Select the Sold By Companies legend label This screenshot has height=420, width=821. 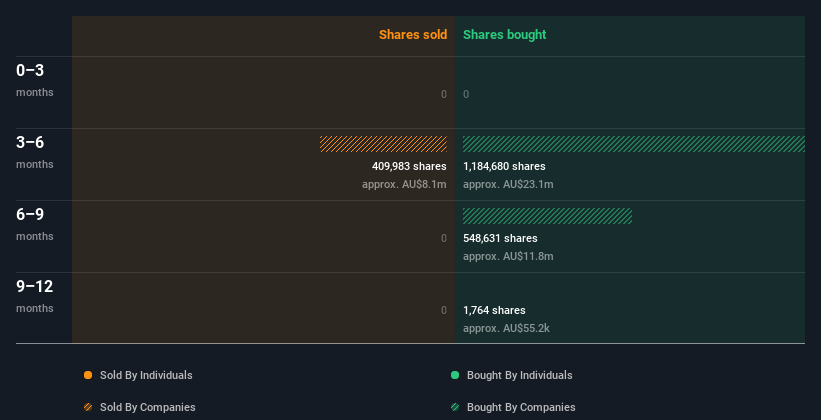pyautogui.click(x=148, y=407)
